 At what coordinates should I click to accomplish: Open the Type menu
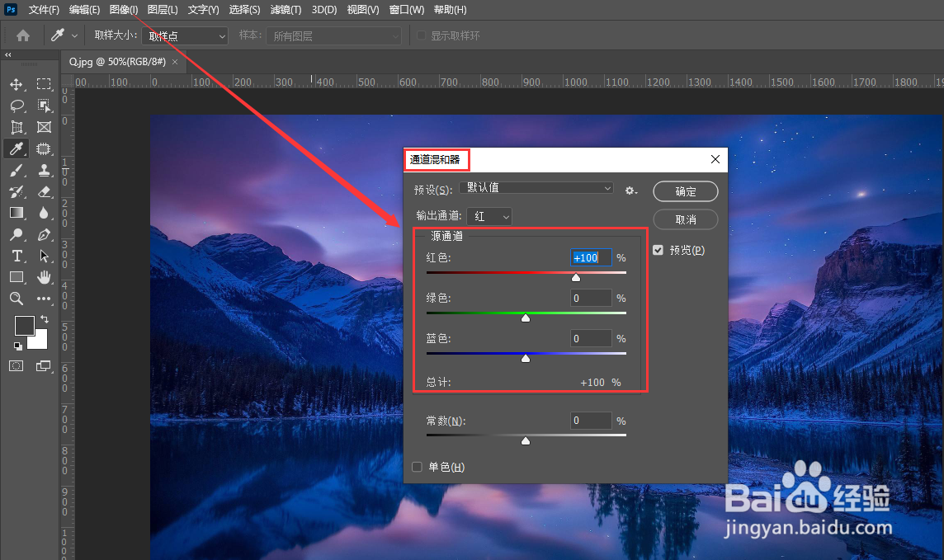[204, 10]
